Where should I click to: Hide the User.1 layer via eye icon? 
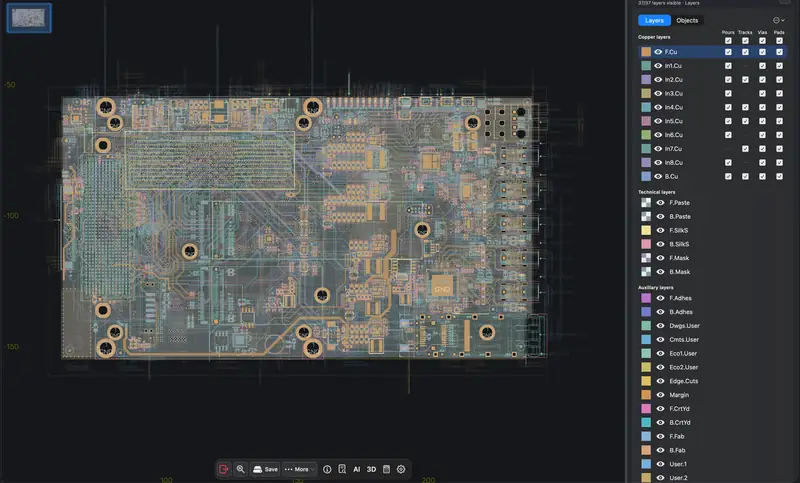coord(660,464)
